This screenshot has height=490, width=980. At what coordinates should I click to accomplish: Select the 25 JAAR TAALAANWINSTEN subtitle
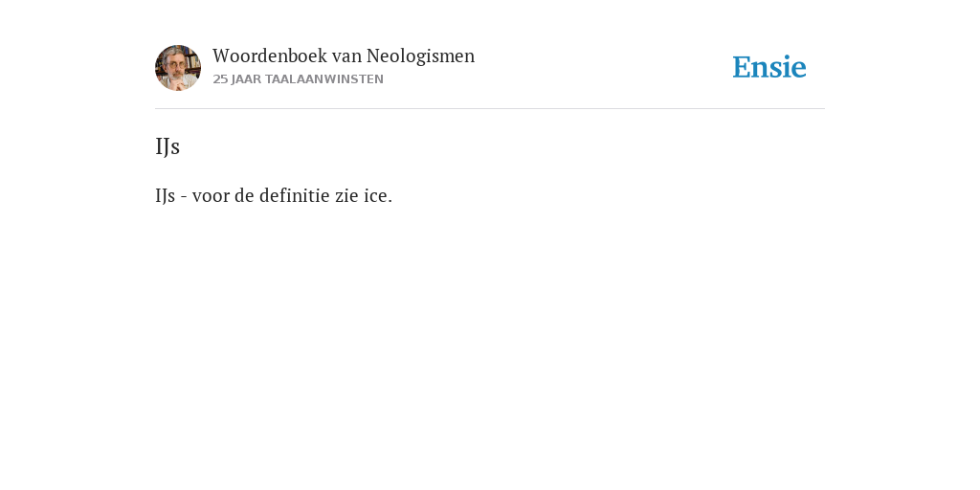pyautogui.click(x=299, y=79)
